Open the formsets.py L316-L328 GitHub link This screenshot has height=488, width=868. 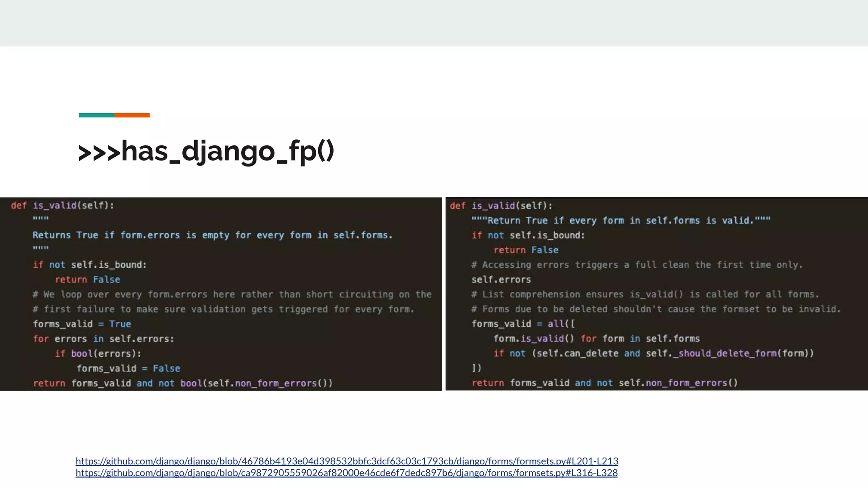(347, 473)
